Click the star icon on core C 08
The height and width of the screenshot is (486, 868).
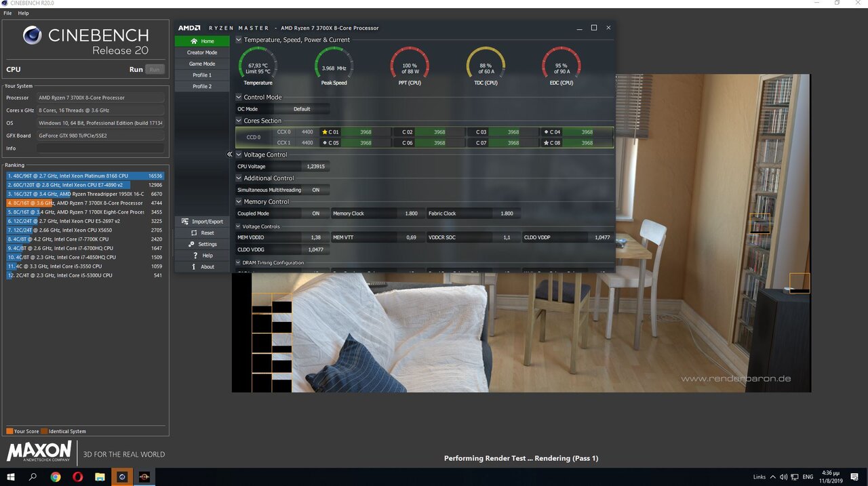point(546,143)
